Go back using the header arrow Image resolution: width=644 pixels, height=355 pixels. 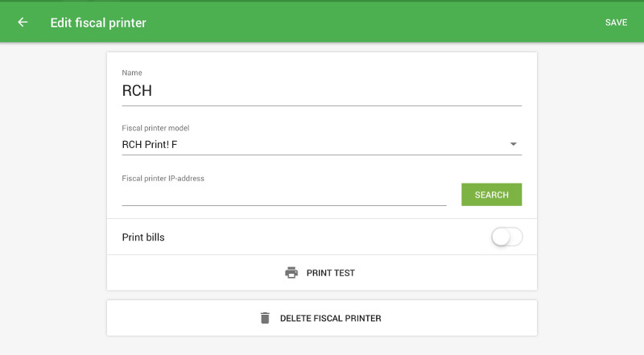[23, 23]
